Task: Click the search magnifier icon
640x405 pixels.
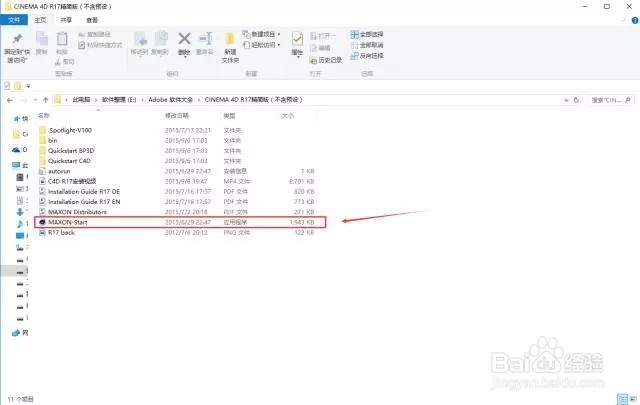Action: point(628,100)
